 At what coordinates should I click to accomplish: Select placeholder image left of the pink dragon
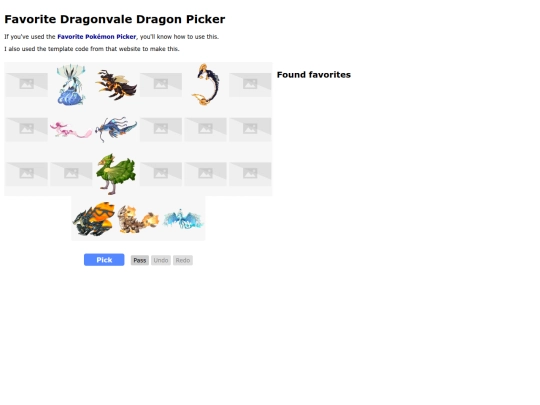pyautogui.click(x=27, y=129)
